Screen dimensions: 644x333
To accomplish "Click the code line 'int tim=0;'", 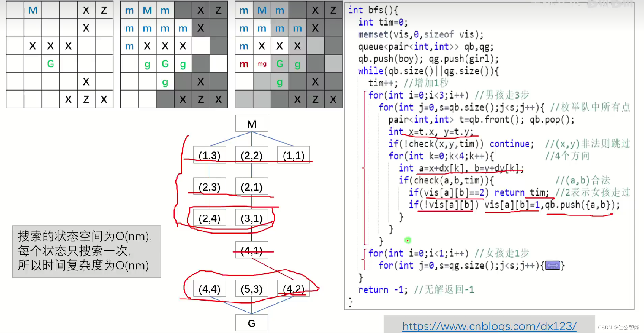I will 383,22.
